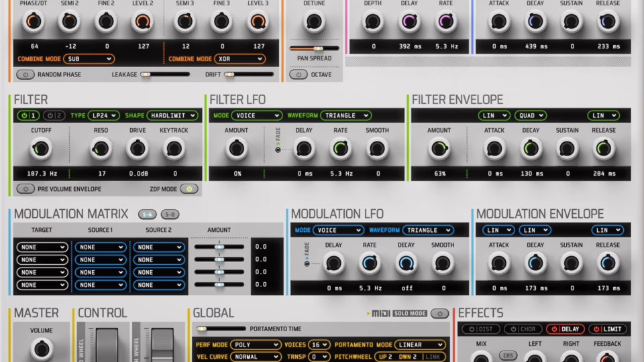Screen dimensions: 644x362
Task: Adjust the PORTAMENTO TIME slider
Action: click(x=221, y=328)
